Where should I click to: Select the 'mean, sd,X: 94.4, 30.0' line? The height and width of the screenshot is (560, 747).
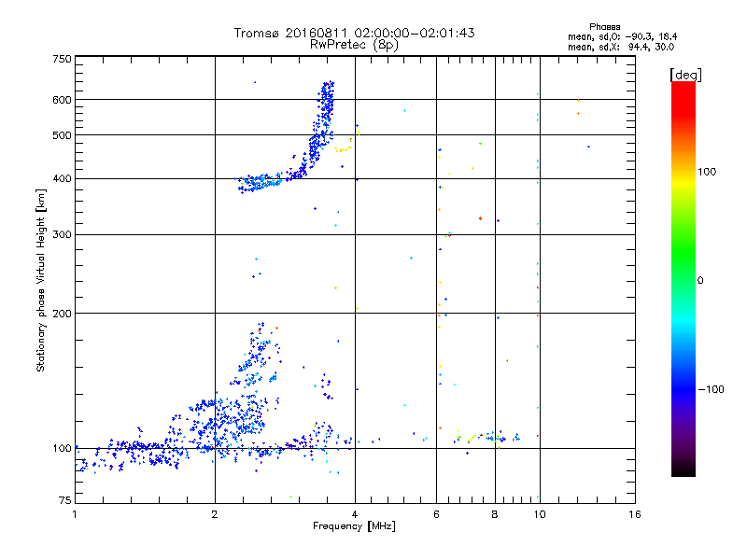point(621,47)
